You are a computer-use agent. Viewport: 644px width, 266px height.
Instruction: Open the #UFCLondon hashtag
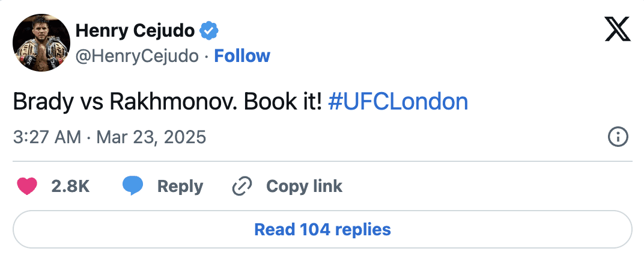(x=398, y=102)
